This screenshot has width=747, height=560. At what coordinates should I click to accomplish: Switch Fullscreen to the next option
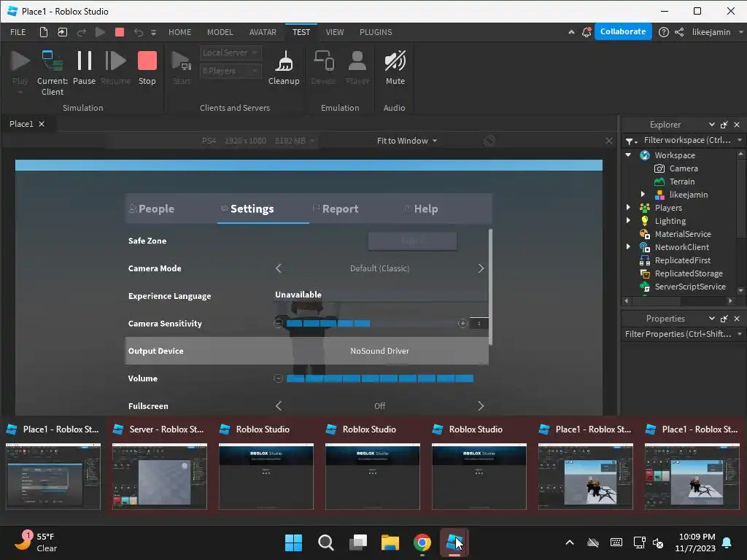(481, 405)
